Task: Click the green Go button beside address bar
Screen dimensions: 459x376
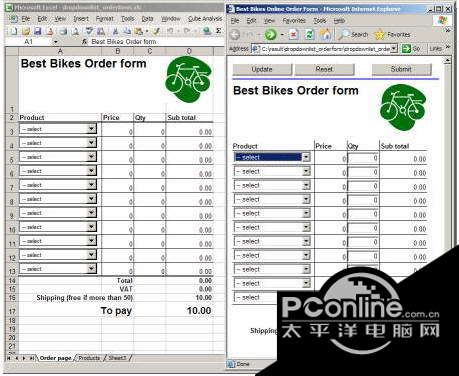Action: coord(411,49)
